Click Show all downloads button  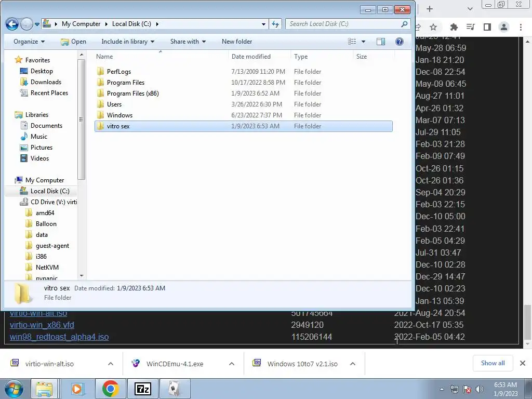(493, 363)
